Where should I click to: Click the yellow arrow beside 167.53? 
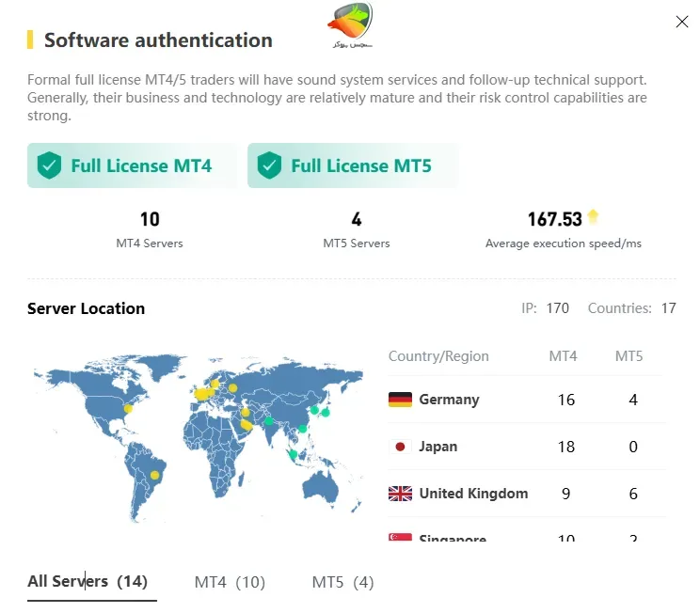(x=593, y=216)
